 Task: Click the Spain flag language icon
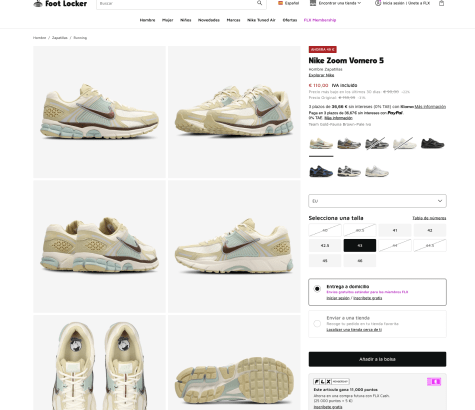280,3
